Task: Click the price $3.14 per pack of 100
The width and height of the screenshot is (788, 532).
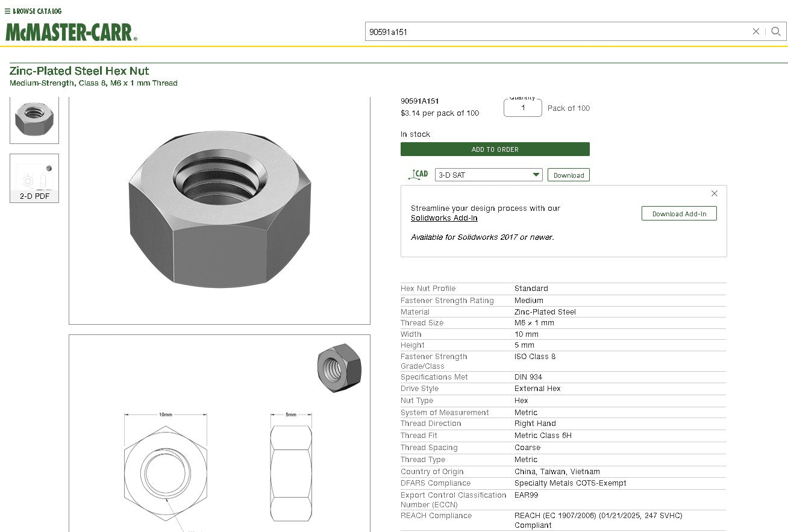Action: [440, 113]
